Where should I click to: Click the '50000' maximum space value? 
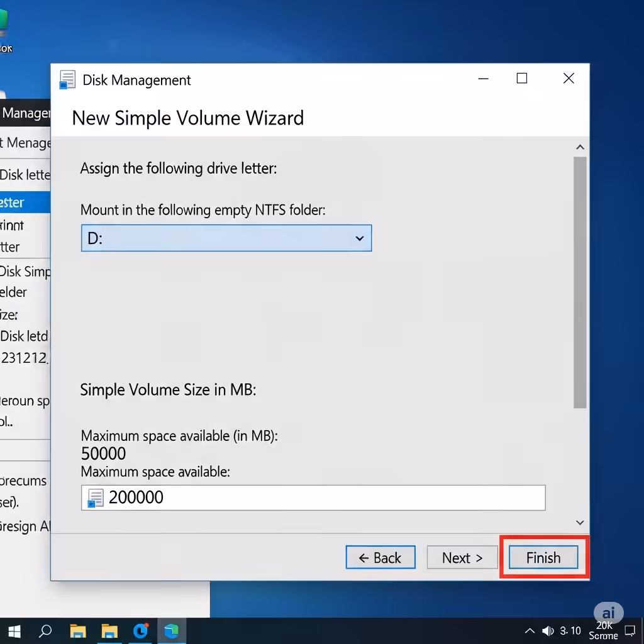click(104, 453)
